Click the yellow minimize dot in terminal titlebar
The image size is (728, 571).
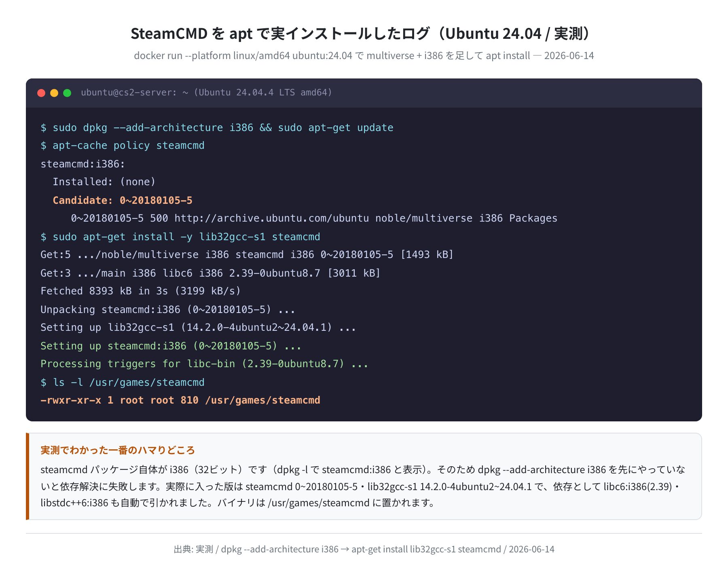(54, 93)
